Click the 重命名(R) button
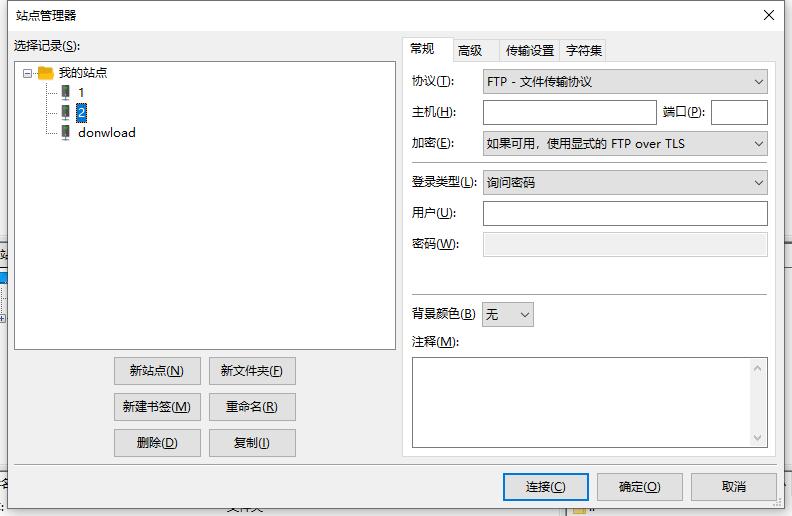792x516 pixels. point(252,407)
